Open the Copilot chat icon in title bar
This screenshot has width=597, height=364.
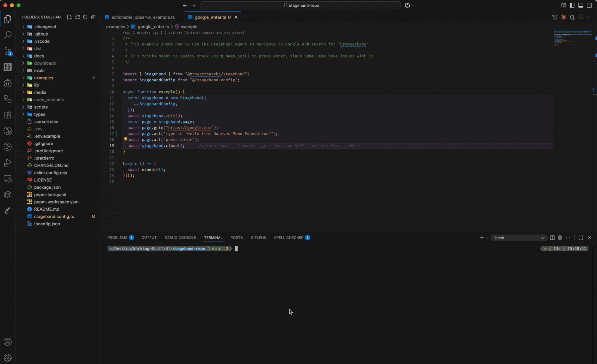[407, 5]
